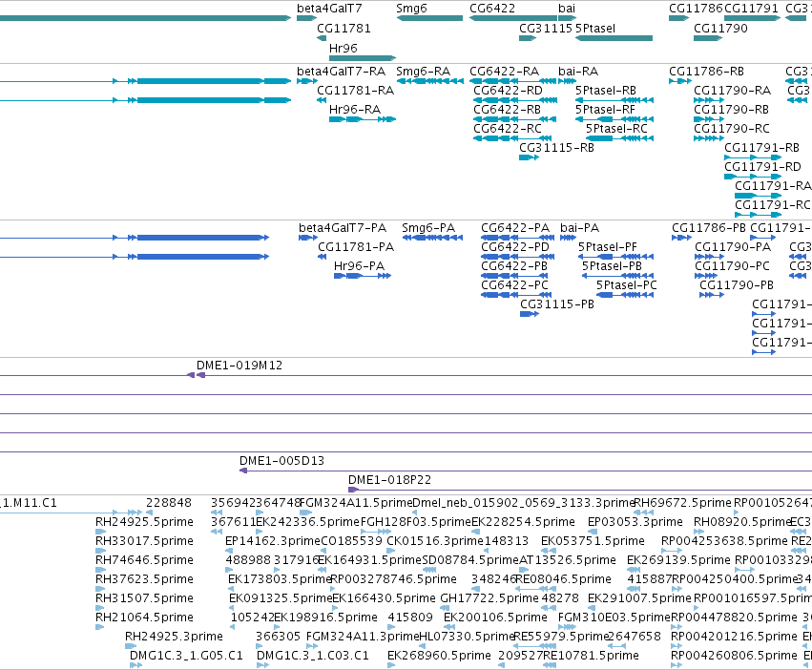Image resolution: width=812 pixels, height=670 pixels.
Task: Open the 5PtaseI-PC protein label
Action: [626, 286]
